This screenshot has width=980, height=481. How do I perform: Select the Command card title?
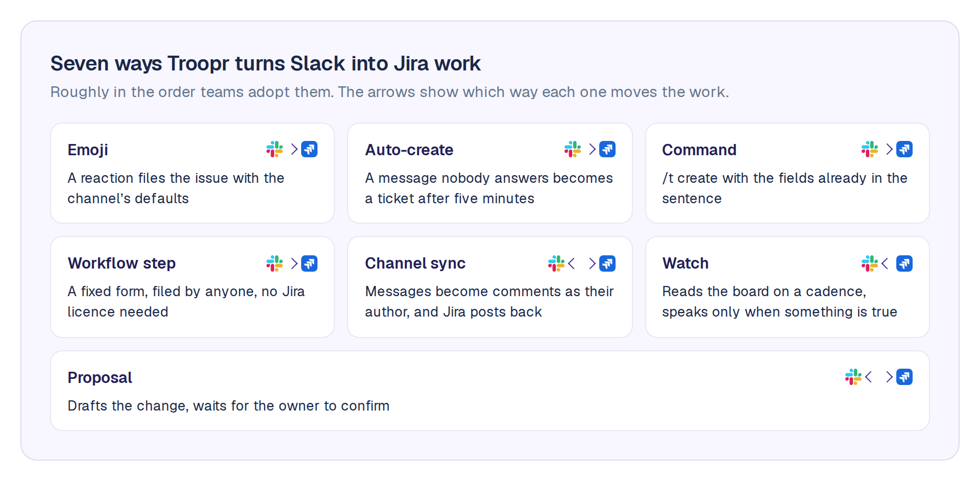pos(699,150)
